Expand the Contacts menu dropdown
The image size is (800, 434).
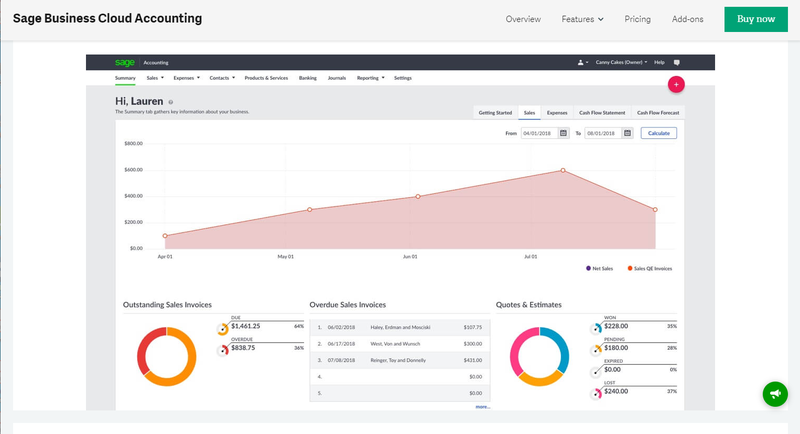coord(222,78)
